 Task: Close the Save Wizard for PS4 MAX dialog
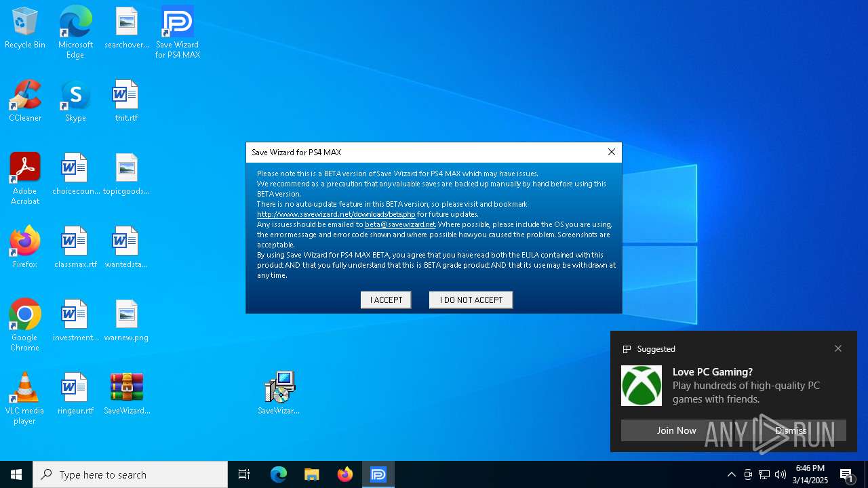pyautogui.click(x=612, y=152)
